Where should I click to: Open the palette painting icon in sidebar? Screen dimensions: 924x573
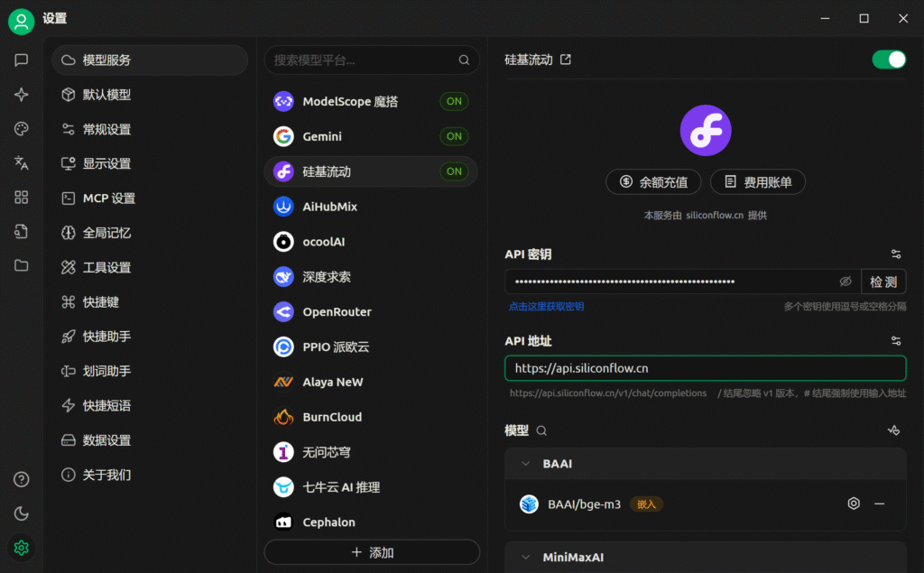tap(22, 129)
